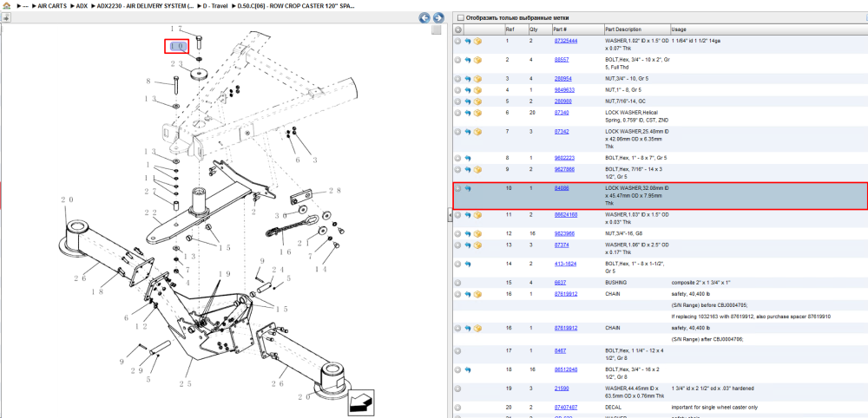The height and width of the screenshot is (418, 868).
Task: Select callout 23 in the diagram
Action: coord(176,63)
